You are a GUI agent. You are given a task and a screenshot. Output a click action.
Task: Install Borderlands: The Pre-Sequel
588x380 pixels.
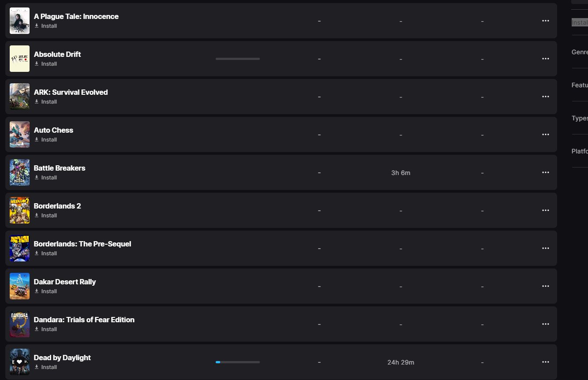pyautogui.click(x=49, y=253)
